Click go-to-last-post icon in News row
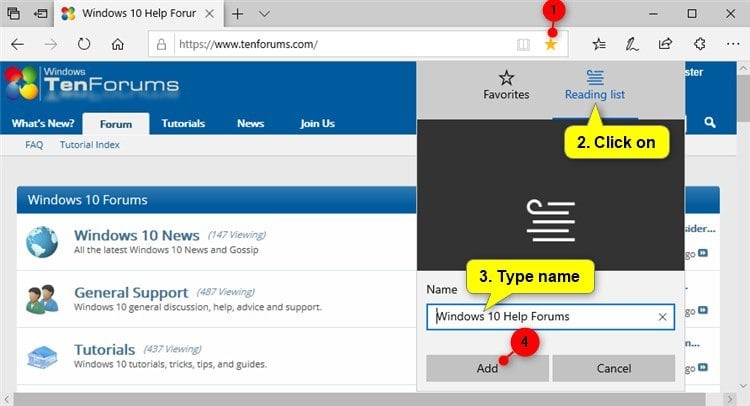This screenshot has width=750, height=406. click(x=703, y=252)
